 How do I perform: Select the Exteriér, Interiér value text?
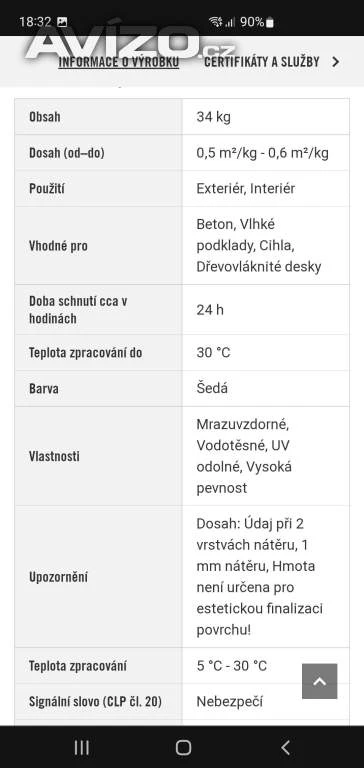[x=245, y=189]
